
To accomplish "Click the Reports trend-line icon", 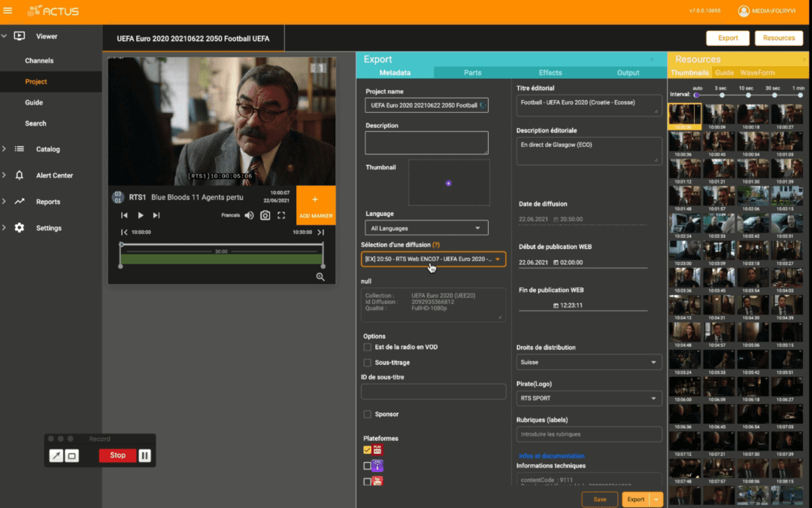I will point(19,202).
